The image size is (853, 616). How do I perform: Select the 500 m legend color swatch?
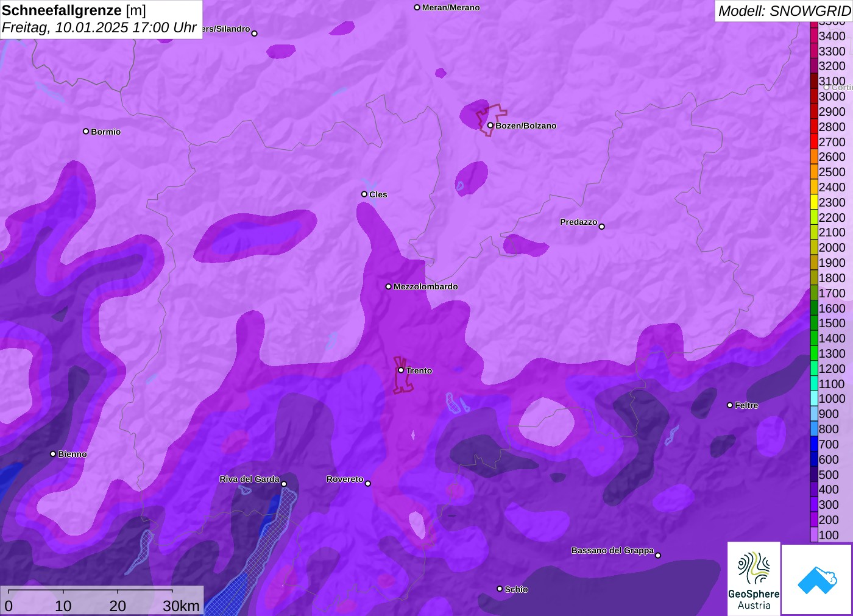click(x=814, y=475)
